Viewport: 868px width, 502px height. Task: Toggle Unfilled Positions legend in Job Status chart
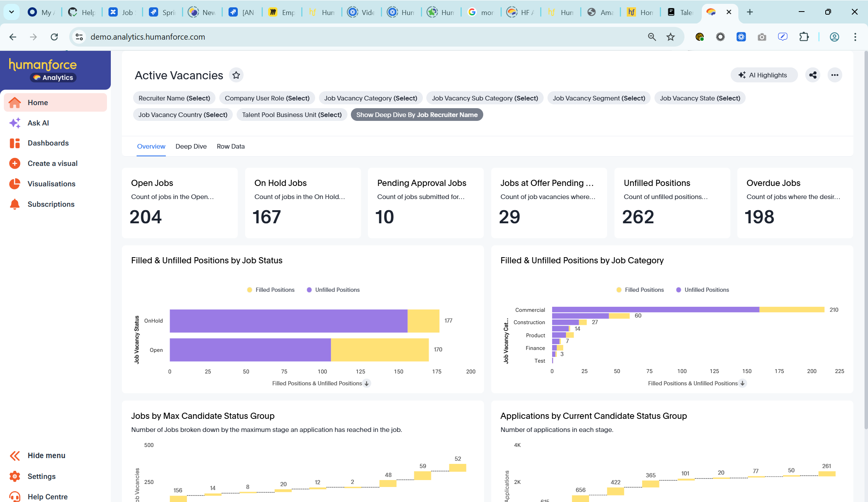[x=333, y=290]
